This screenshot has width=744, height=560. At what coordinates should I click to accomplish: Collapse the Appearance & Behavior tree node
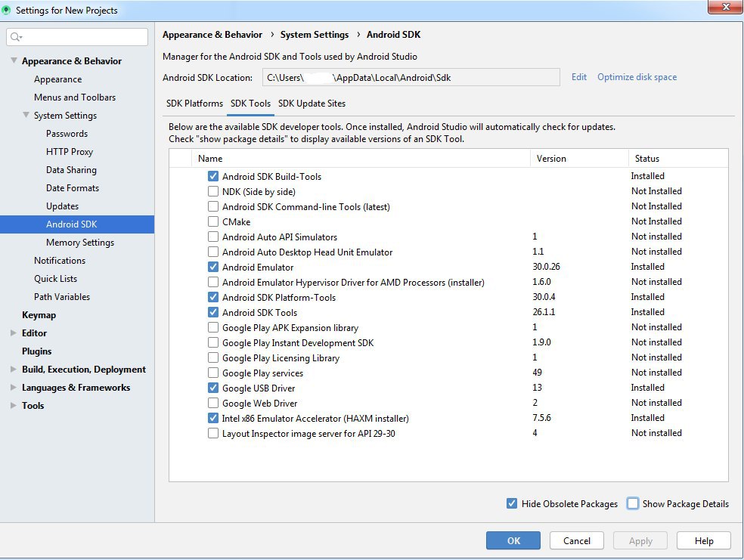click(x=14, y=60)
